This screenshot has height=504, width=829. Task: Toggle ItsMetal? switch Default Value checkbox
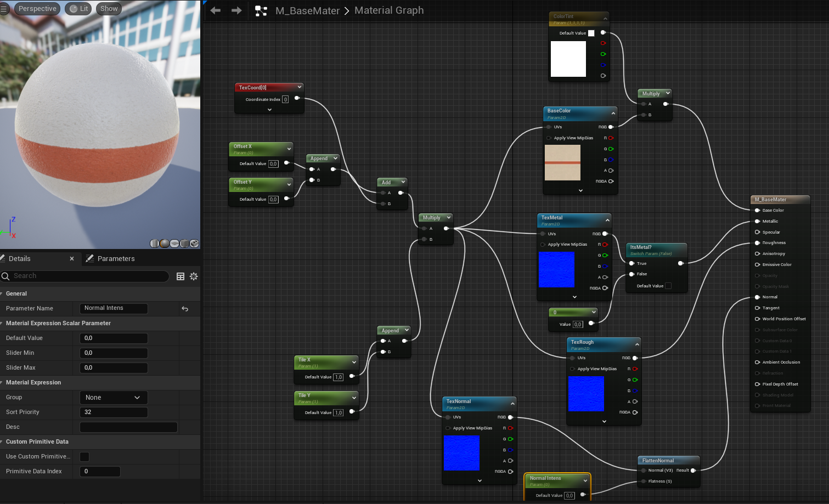point(668,286)
